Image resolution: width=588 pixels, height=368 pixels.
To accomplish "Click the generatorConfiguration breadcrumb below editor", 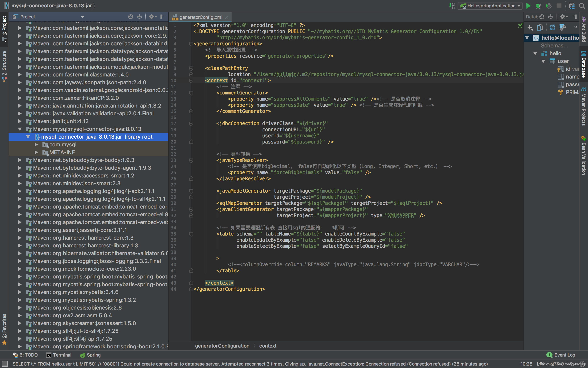I will (x=222, y=346).
